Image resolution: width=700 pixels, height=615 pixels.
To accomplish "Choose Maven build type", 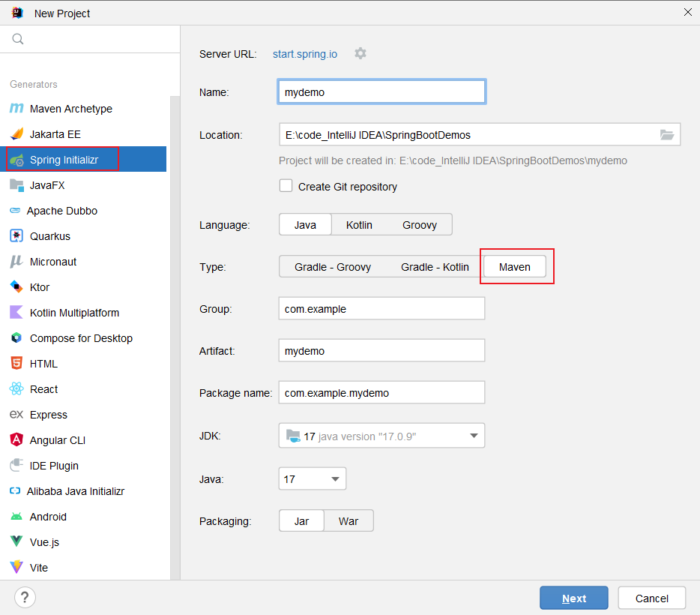I will 515,267.
